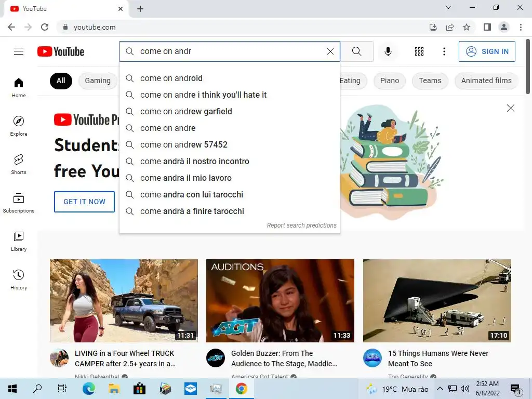
Task: Open Shorts in sidebar
Action: point(19,164)
